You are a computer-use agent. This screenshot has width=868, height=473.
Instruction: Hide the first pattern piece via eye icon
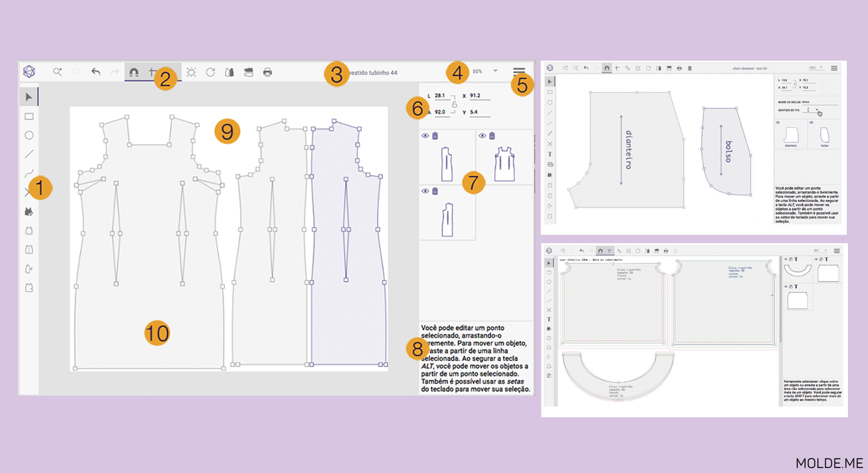[x=425, y=136]
